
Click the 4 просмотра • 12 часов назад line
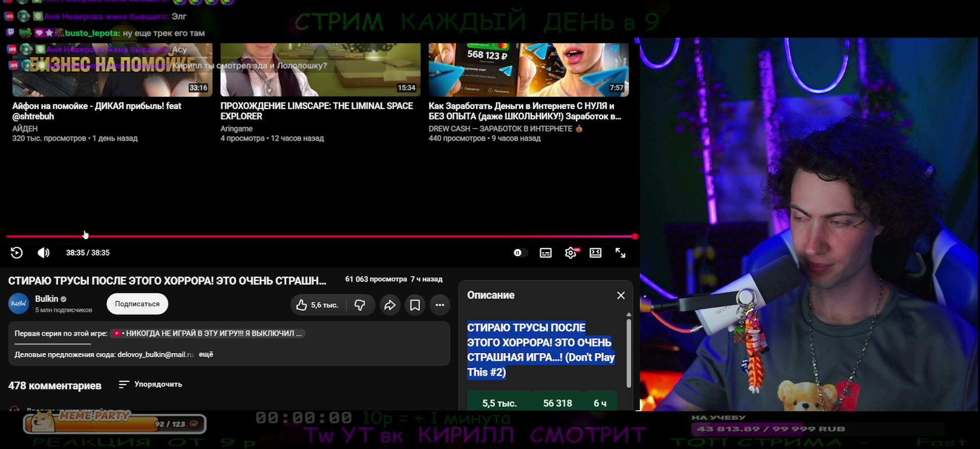coord(272,138)
